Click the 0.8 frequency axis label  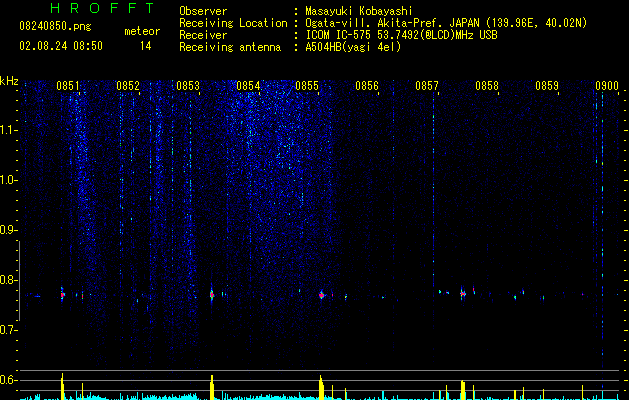[7, 280]
